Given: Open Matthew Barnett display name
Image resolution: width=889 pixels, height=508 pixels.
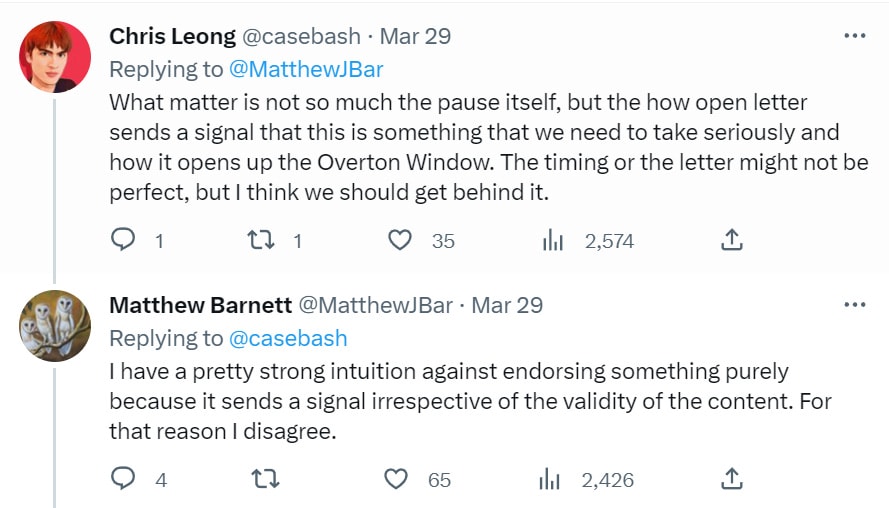Looking at the screenshot, I should pos(201,305).
